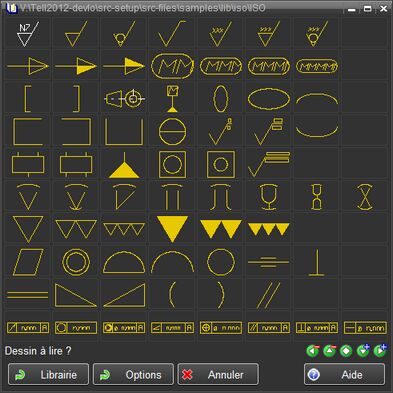The width and height of the screenshot is (393, 393).
Task: Select the three filled triangles symbol
Action: [269, 229]
